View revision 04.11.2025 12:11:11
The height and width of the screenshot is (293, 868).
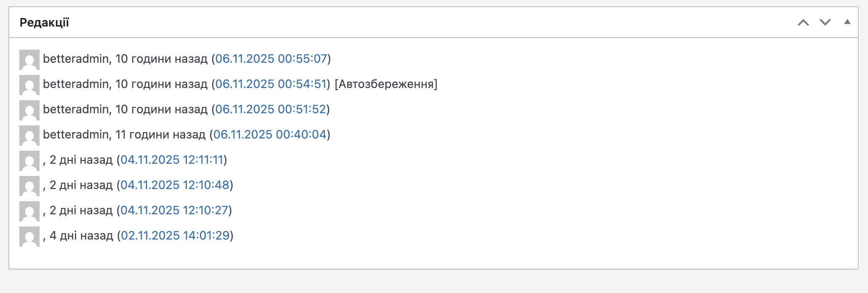click(172, 160)
